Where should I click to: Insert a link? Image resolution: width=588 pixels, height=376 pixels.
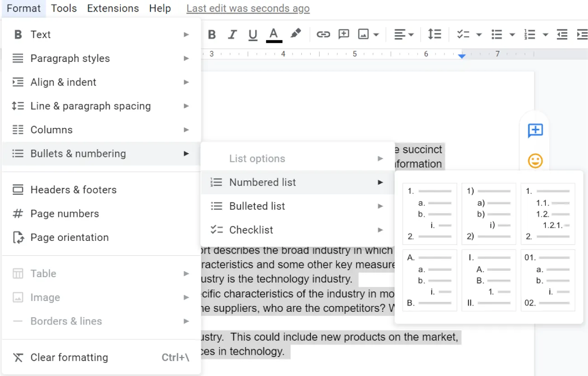click(323, 34)
